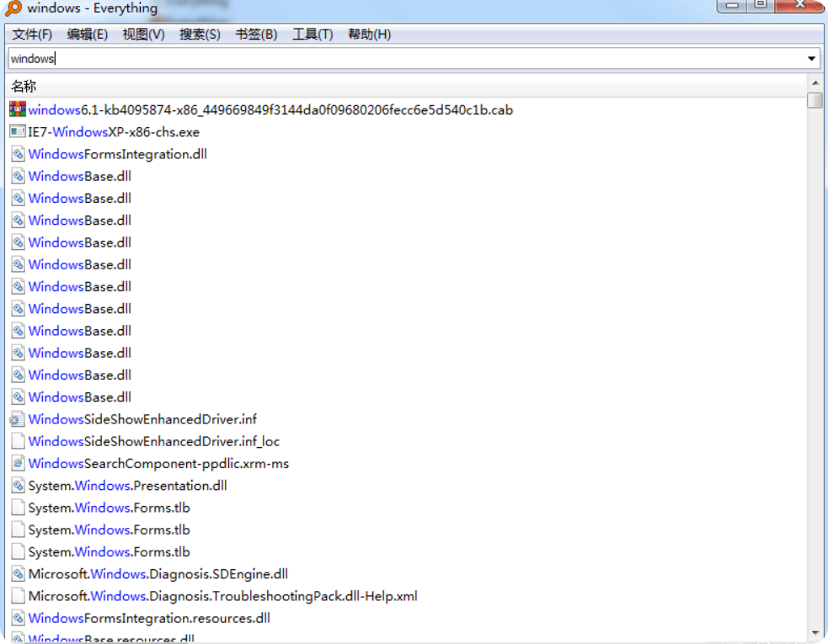Image resolution: width=828 pixels, height=644 pixels.
Task: Click the IE7-WindowsXP-x86-chs.exe program icon
Action: [18, 131]
